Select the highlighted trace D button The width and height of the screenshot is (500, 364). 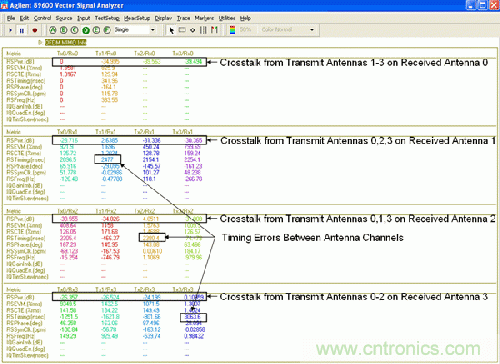pos(86,30)
